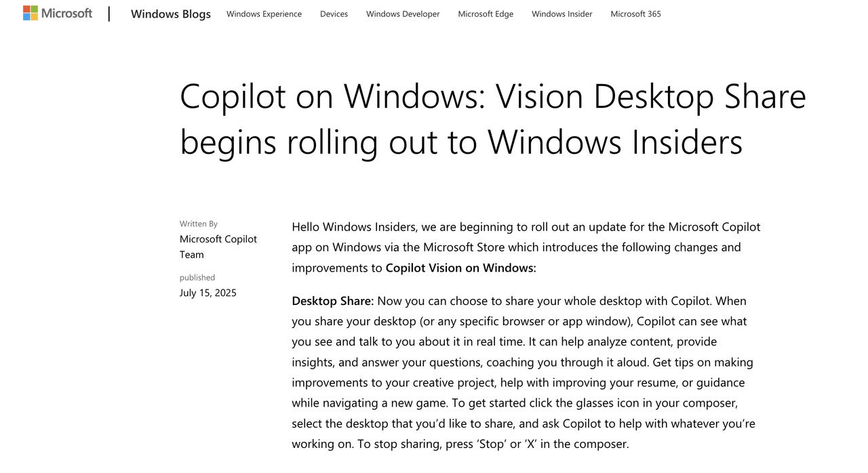Click the Copilot on Windows article headline
Image resolution: width=868 pixels, height=473 pixels.
[x=493, y=119]
